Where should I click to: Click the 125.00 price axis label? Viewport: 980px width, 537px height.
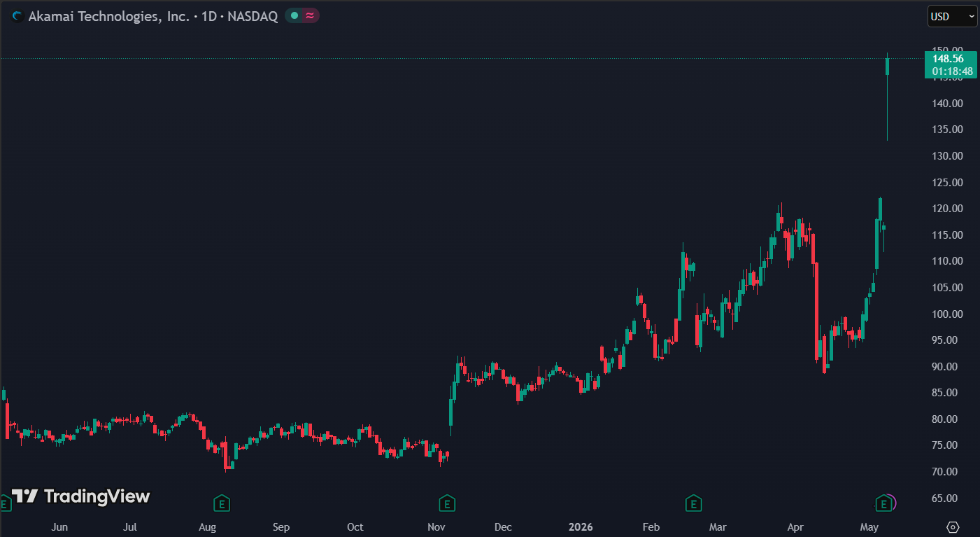(948, 183)
